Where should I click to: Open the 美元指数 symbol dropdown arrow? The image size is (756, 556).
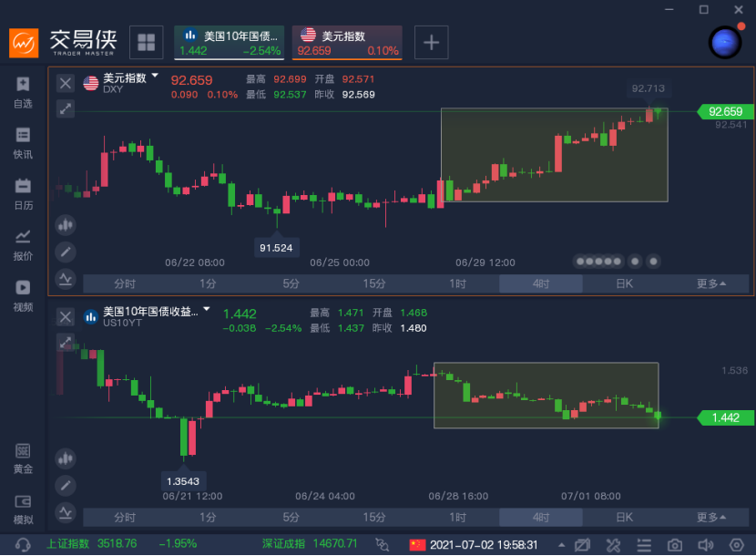[x=155, y=76]
